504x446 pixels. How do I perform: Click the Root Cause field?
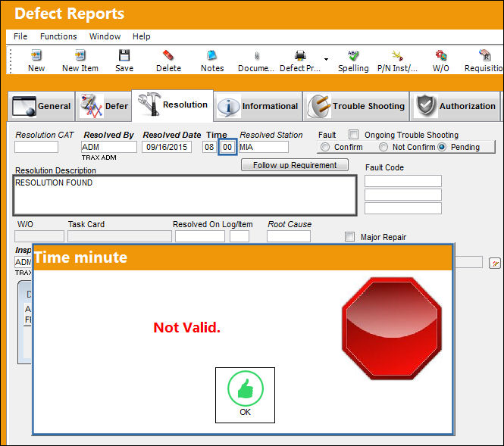pyautogui.click(x=289, y=236)
